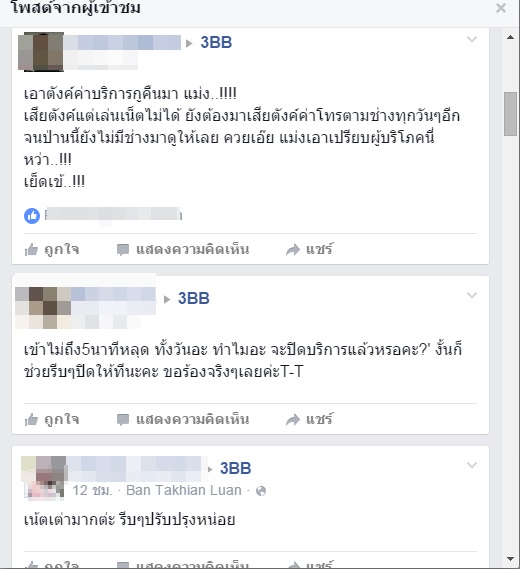Like the first post with ถูกใจ
This screenshot has height=569, width=520.
(52, 249)
